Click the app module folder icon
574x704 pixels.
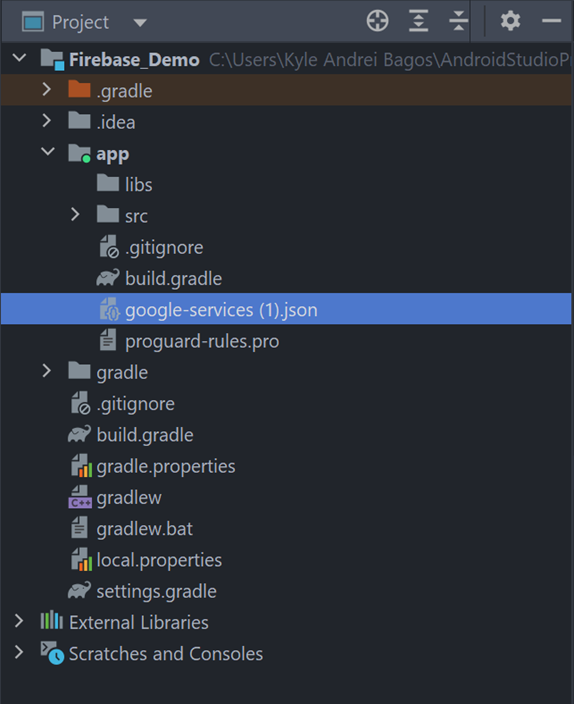(x=79, y=153)
